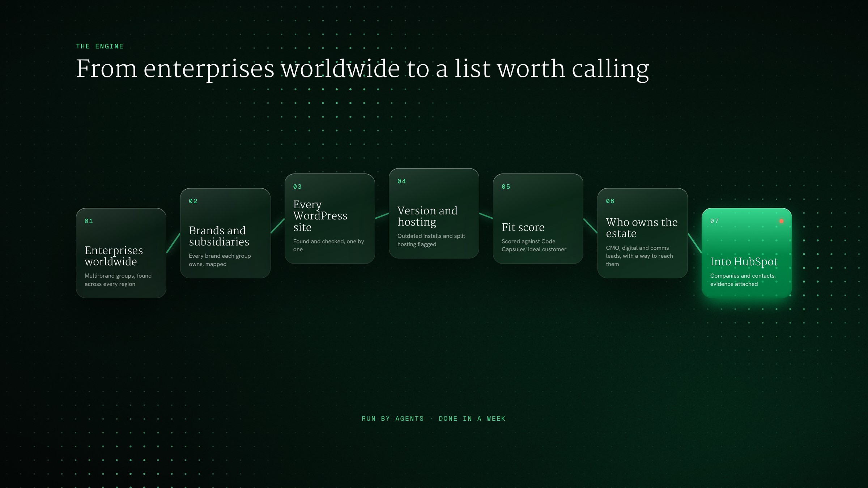
Task: Click 'Outdated installs and split hosting flagged' text
Action: tap(431, 240)
